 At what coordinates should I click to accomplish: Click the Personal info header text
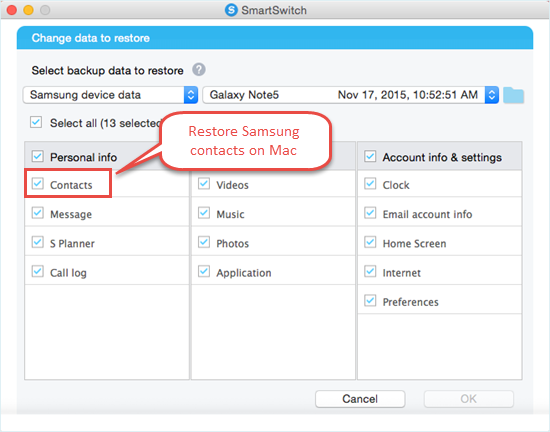click(83, 157)
